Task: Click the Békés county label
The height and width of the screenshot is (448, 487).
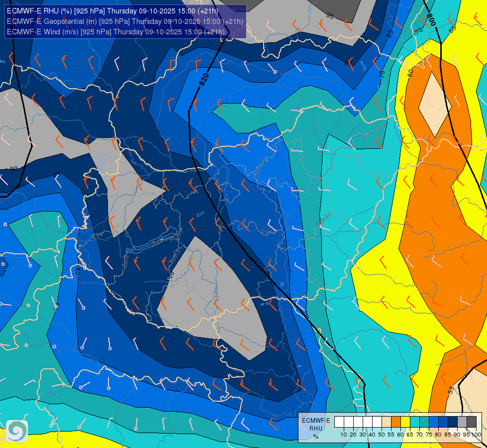Action: tap(323, 220)
